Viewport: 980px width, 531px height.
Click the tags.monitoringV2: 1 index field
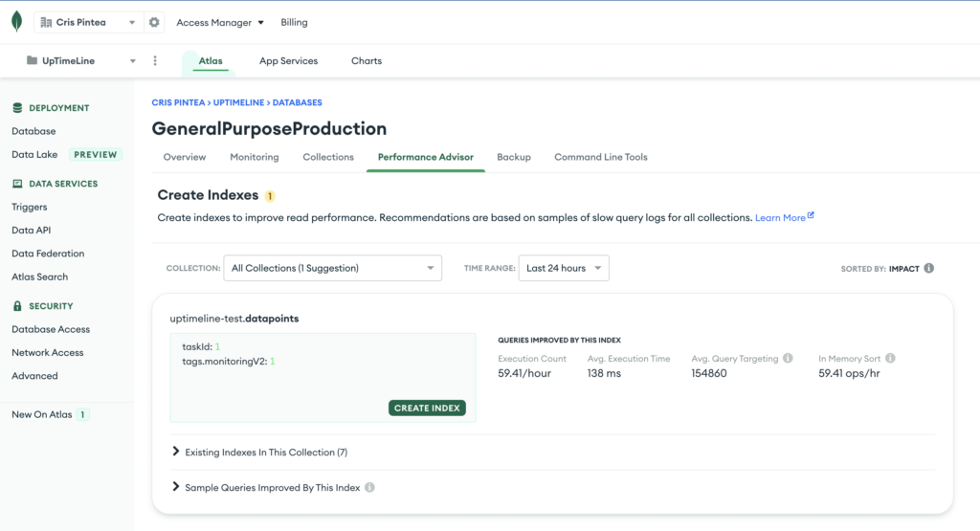229,361
